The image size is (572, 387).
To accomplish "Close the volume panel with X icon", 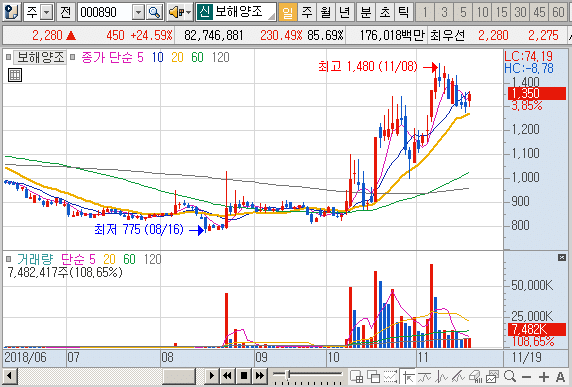I will pos(562,258).
